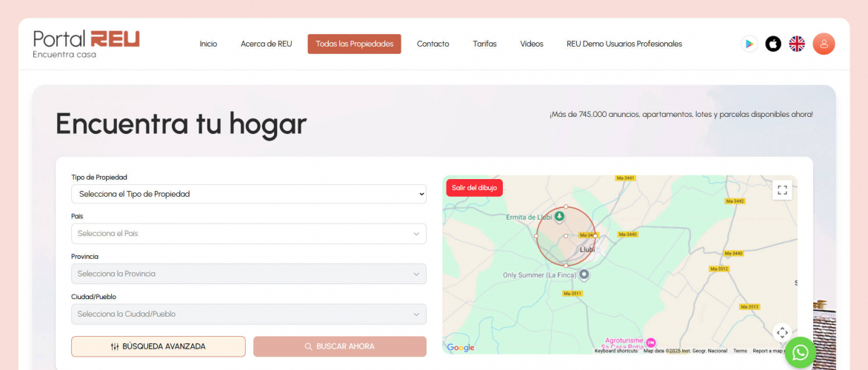This screenshot has width=868, height=370.
Task: Open WhatsApp chat button
Action: pos(800,352)
